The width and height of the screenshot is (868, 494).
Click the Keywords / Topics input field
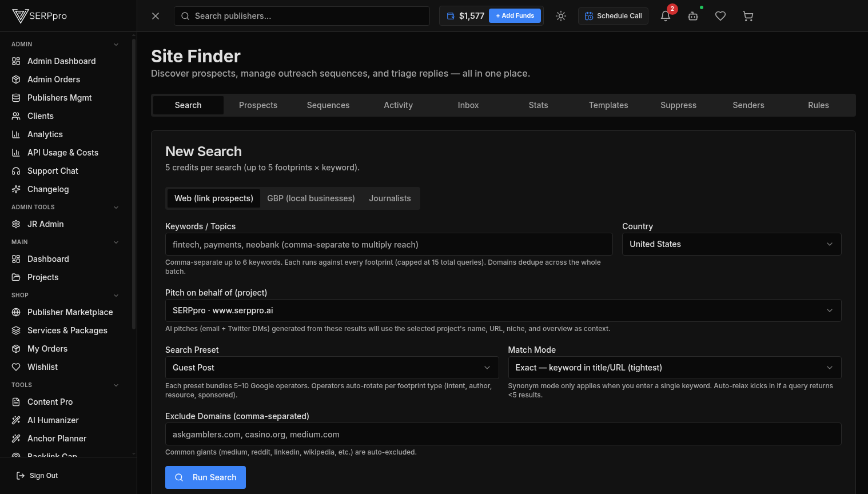point(388,244)
